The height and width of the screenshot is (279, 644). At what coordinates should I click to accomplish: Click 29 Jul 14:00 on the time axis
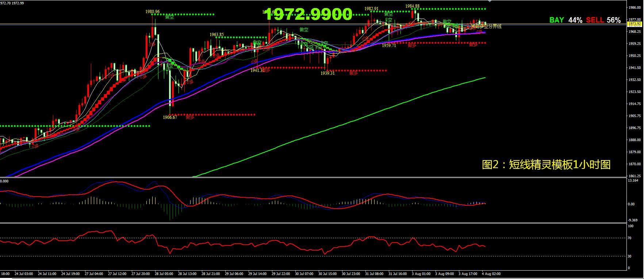(x=257, y=274)
